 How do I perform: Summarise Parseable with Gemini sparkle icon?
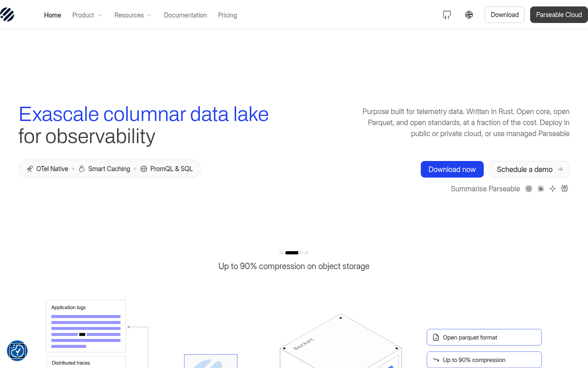click(553, 189)
